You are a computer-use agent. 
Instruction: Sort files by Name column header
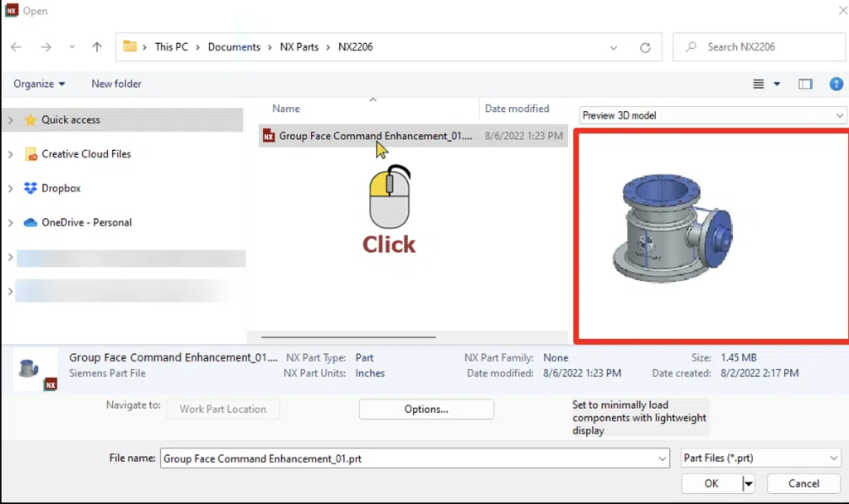coord(286,109)
